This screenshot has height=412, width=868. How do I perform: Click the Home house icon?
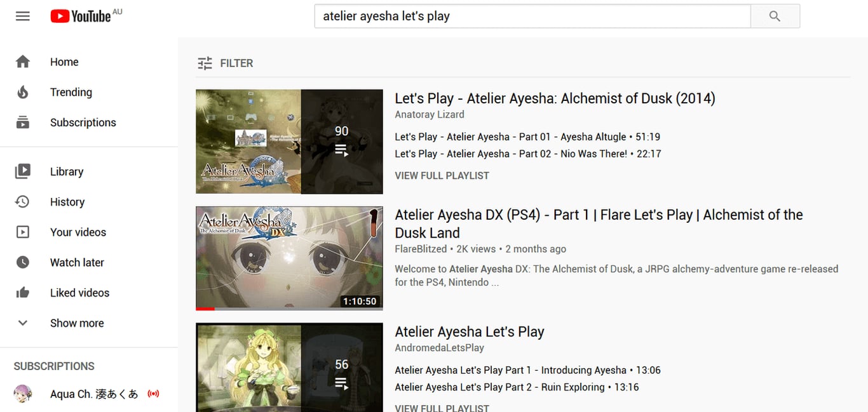click(23, 62)
